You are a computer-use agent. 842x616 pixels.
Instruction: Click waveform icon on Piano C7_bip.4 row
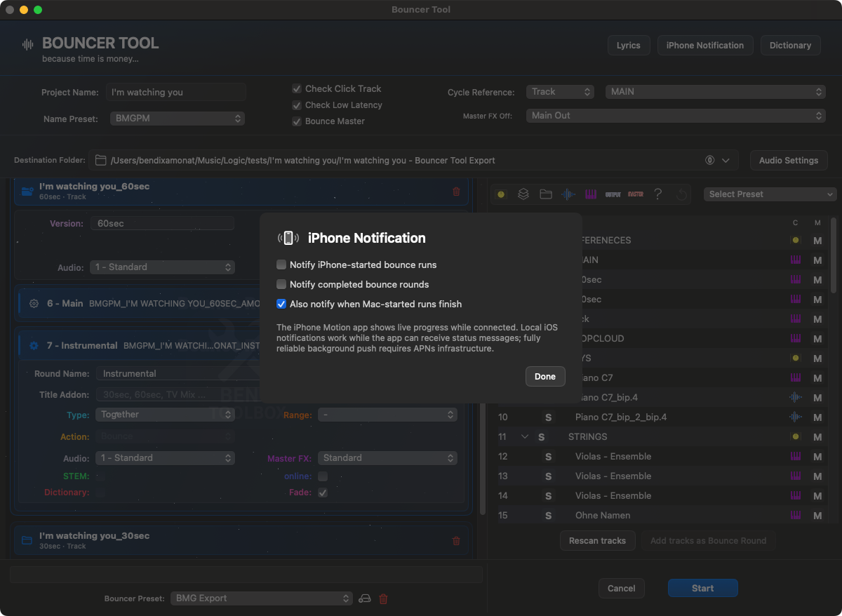795,397
